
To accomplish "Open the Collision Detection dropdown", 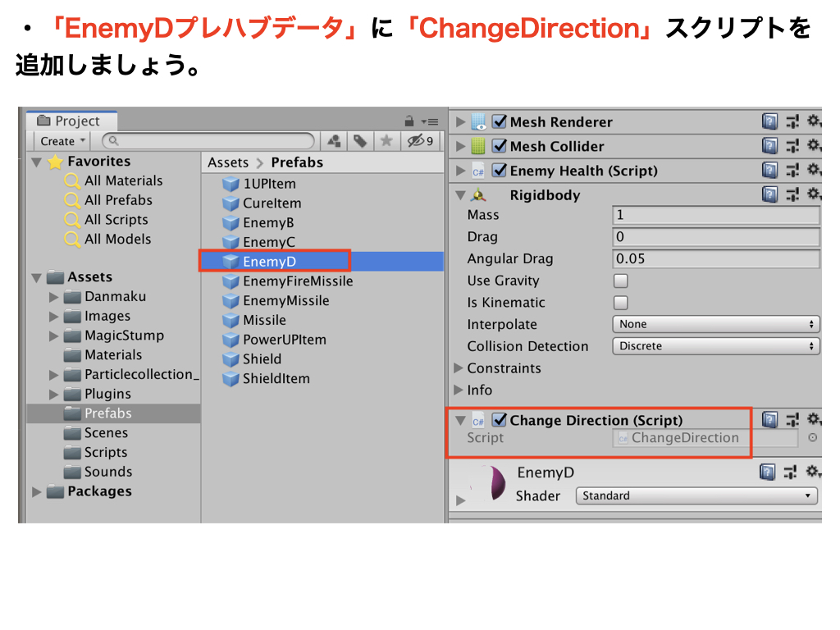I will click(x=715, y=346).
